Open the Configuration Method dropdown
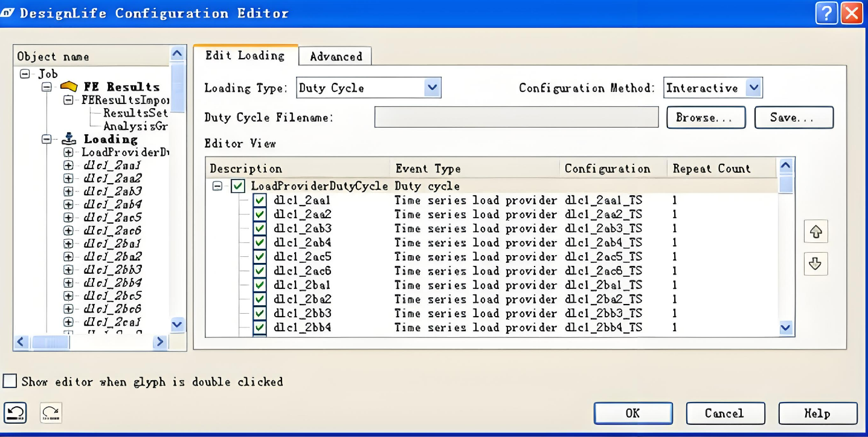The width and height of the screenshot is (868, 437). (x=753, y=88)
